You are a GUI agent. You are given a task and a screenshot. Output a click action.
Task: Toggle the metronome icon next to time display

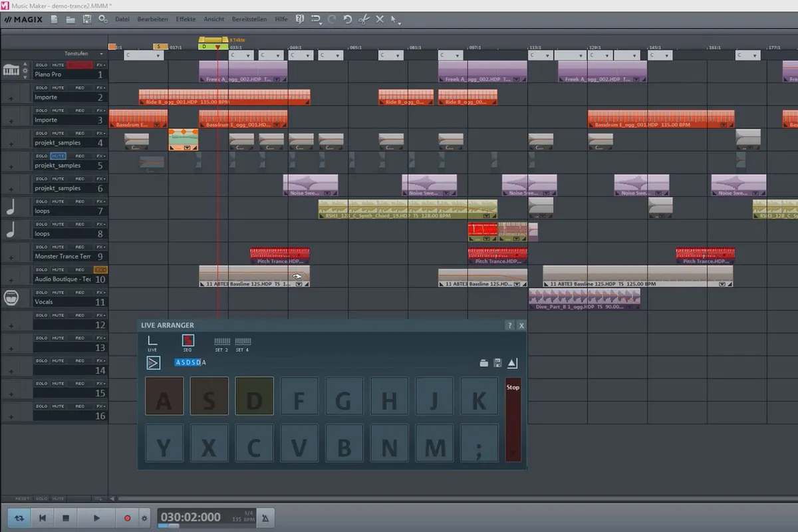(x=267, y=518)
